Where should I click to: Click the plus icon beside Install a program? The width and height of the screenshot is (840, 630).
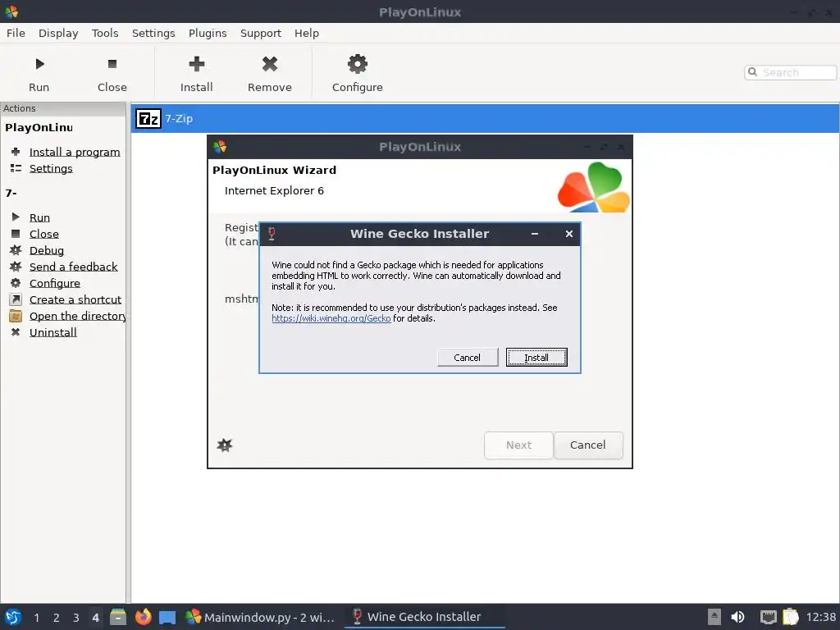click(x=16, y=152)
